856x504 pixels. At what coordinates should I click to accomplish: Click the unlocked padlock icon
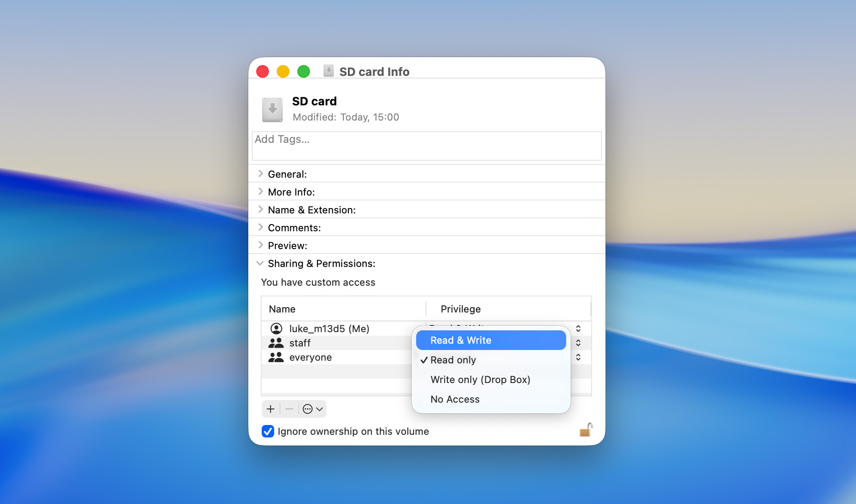[586, 430]
